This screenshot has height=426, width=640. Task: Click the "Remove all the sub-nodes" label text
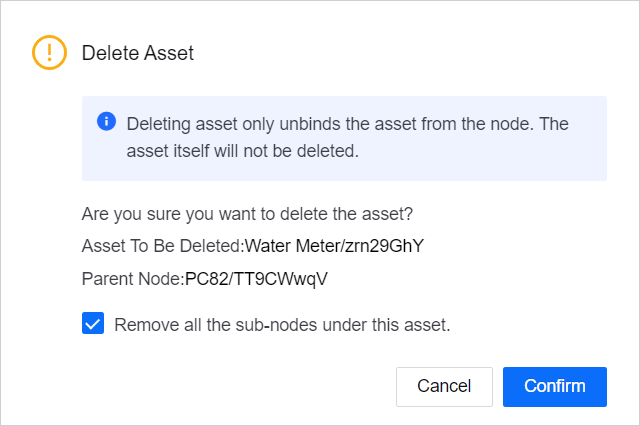coord(283,324)
